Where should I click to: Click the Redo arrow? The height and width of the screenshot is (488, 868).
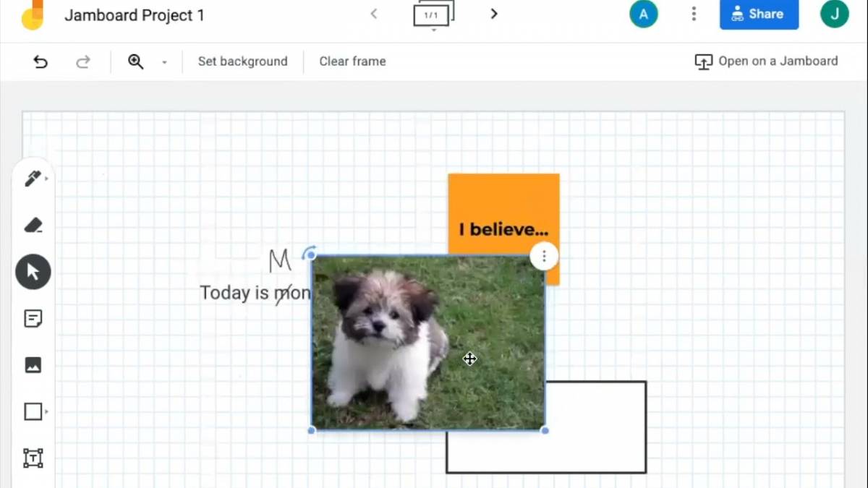click(x=83, y=61)
